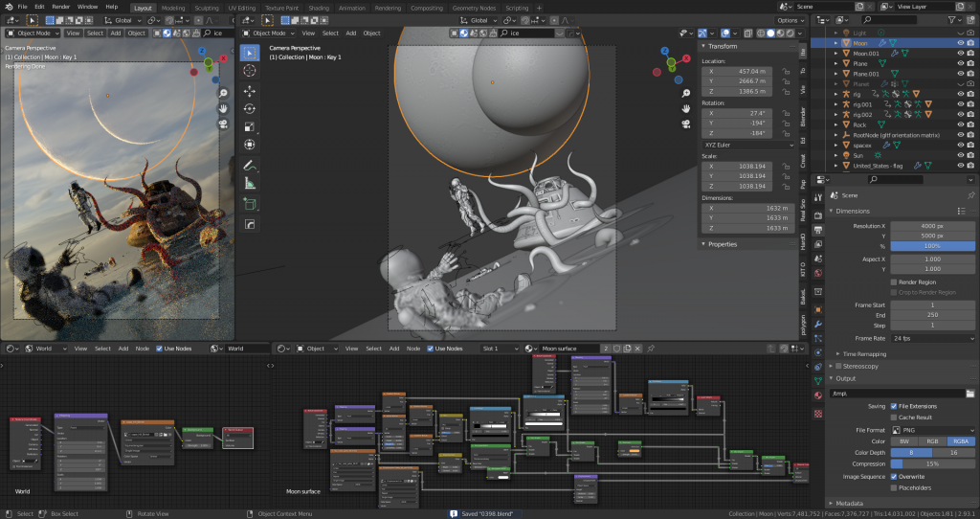Screen dimensions: 980x519
Task: Switch to the Shading workspace tab
Action: tap(318, 8)
